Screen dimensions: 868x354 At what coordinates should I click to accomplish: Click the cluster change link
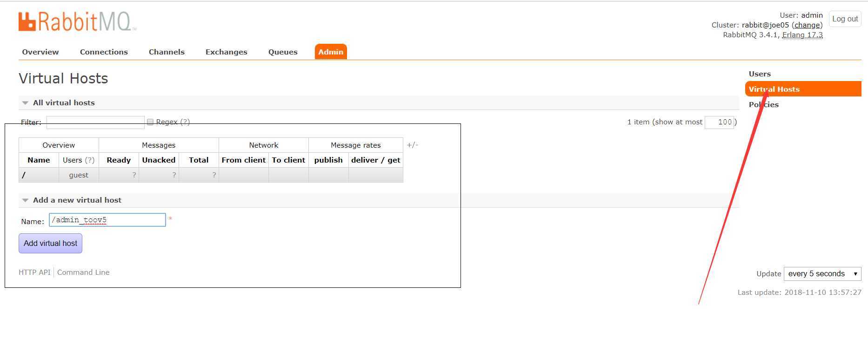(807, 25)
